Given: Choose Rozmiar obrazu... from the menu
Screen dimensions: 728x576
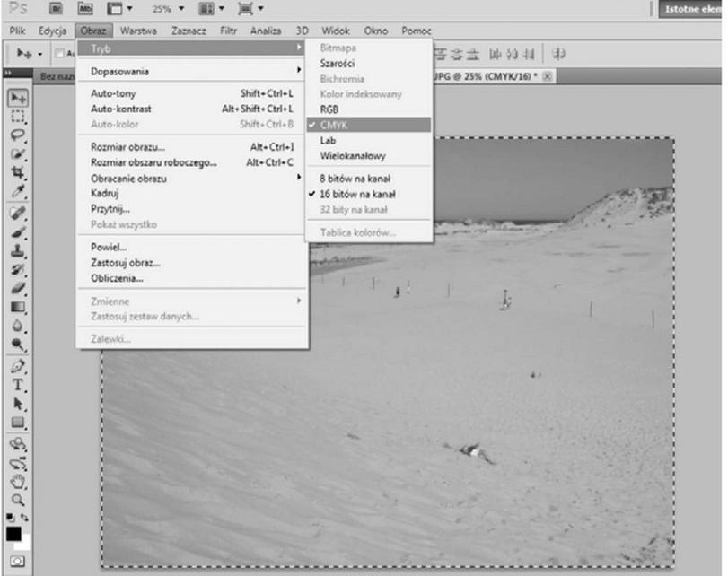Looking at the screenshot, I should coord(127,147).
